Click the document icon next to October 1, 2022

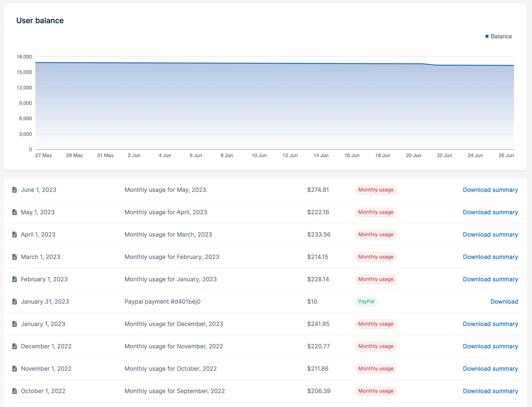pos(14,391)
